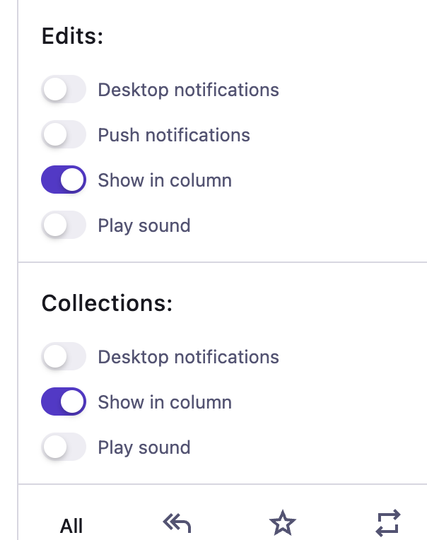The height and width of the screenshot is (540, 427).
Task: Click the 'Play sound' label text under Edits
Action: pyautogui.click(x=144, y=226)
